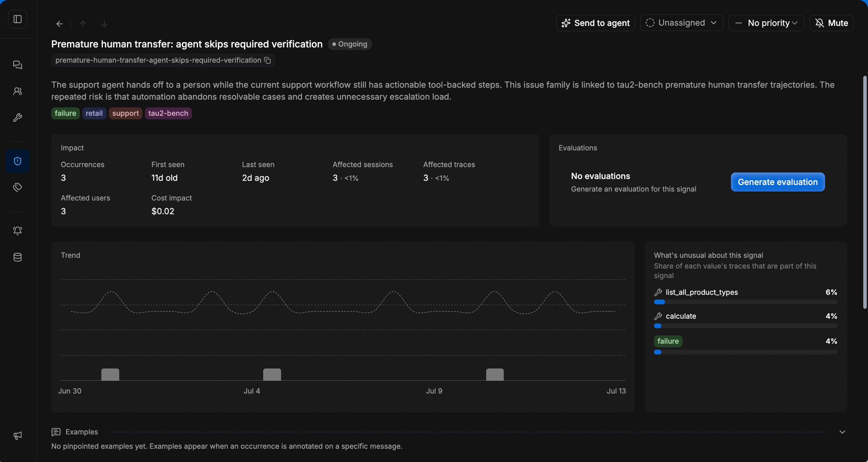Click the Trend panel title

pyautogui.click(x=70, y=255)
